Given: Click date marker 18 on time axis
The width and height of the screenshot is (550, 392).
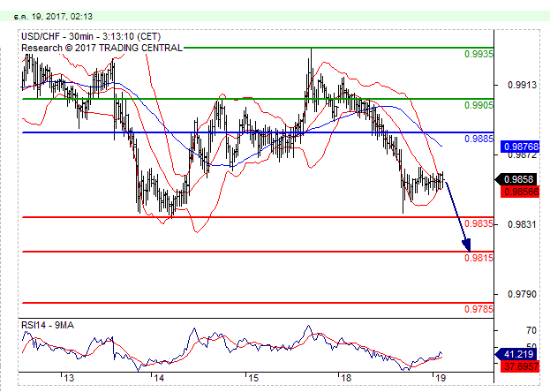Looking at the screenshot, I should (346, 378).
